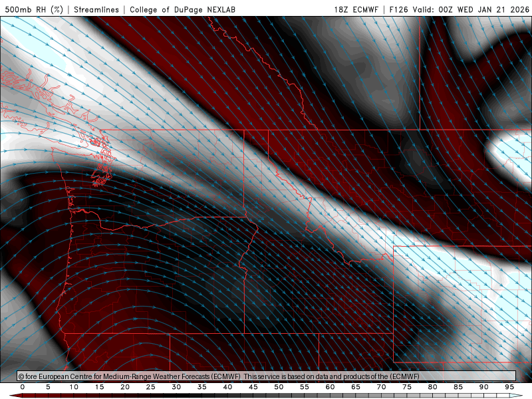Click the "75" colorbar scale label

click(x=407, y=387)
